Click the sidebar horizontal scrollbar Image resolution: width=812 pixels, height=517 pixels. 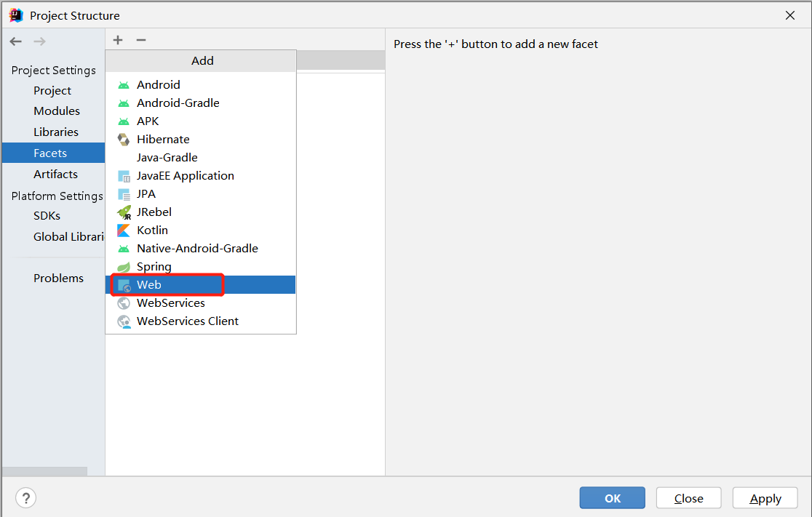pyautogui.click(x=44, y=471)
